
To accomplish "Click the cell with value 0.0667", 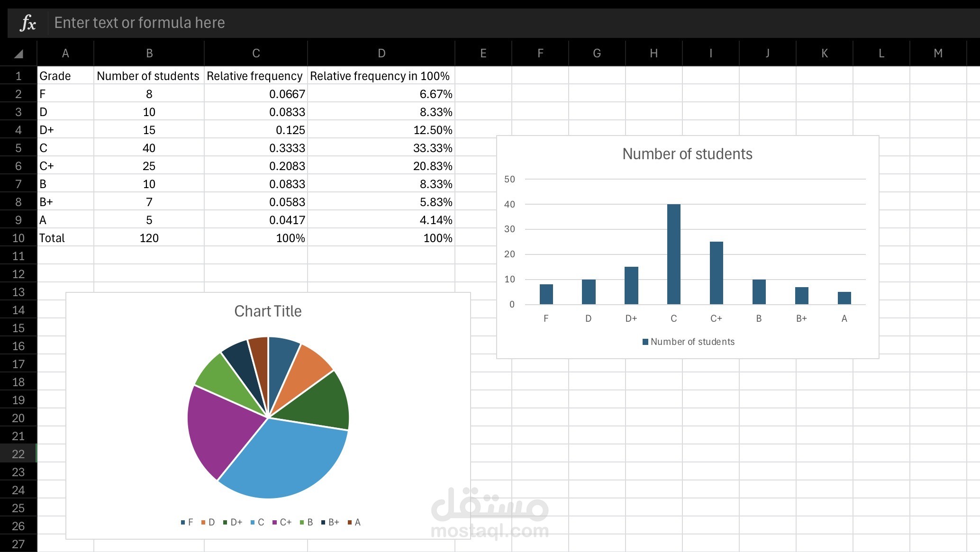I will pyautogui.click(x=256, y=94).
